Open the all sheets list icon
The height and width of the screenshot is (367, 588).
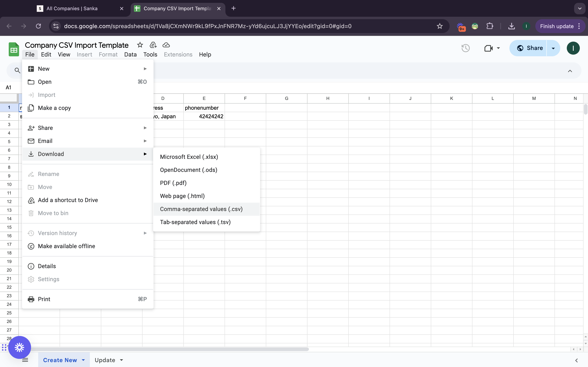25,360
